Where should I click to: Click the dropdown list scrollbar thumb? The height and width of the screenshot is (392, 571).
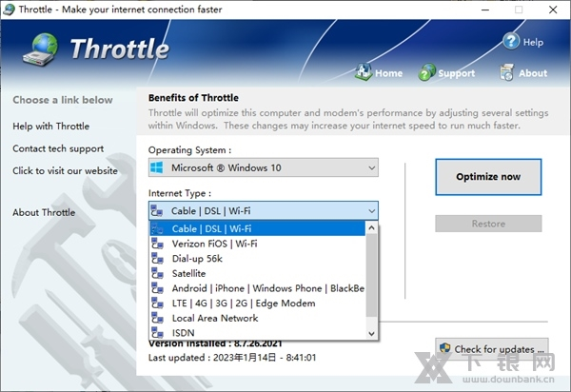[x=371, y=275]
